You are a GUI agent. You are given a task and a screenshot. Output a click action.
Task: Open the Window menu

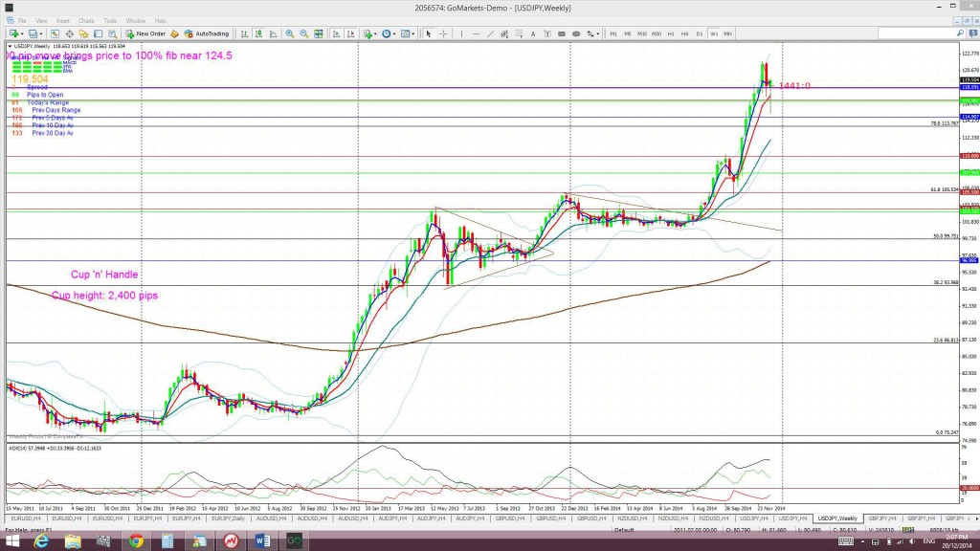(136, 21)
